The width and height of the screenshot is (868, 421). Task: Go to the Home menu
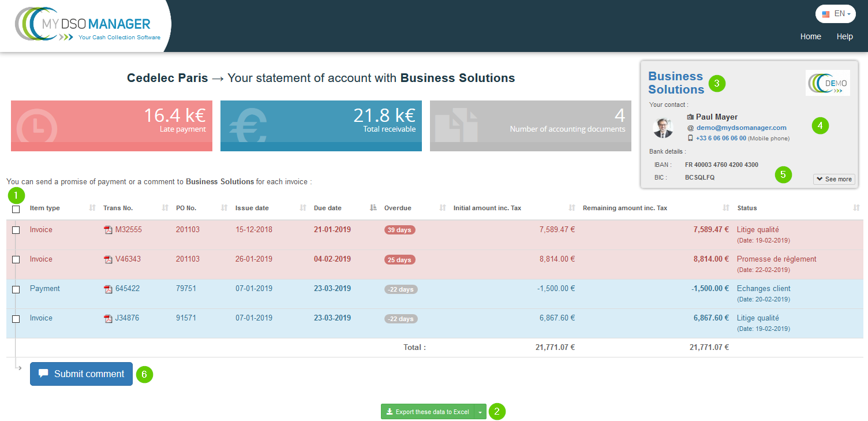pos(810,36)
